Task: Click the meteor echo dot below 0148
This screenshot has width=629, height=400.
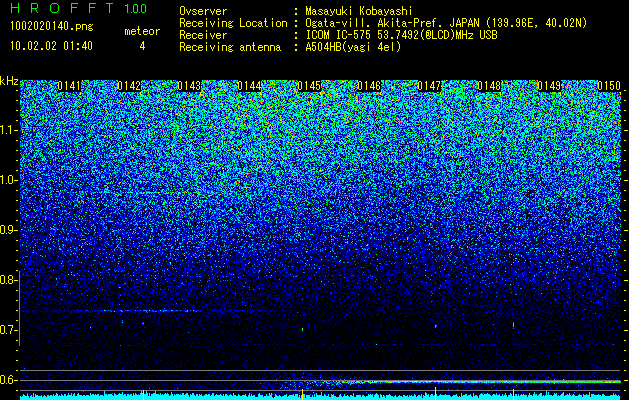Action: 513,325
